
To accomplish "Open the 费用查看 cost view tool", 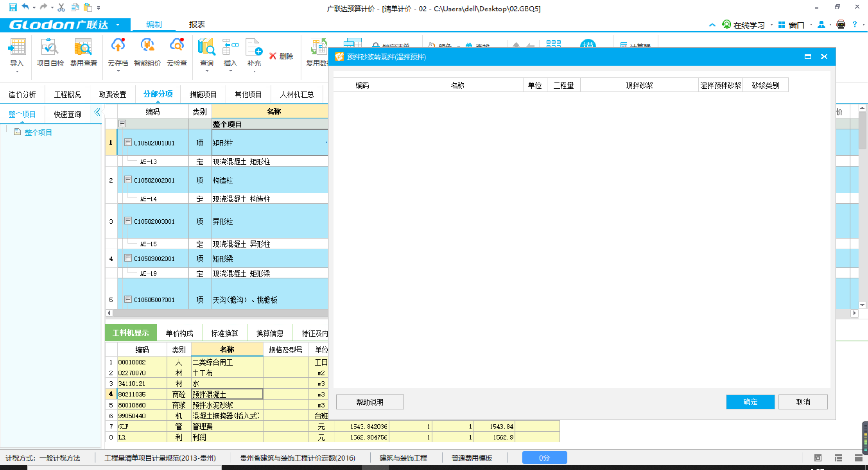I will [x=83, y=52].
